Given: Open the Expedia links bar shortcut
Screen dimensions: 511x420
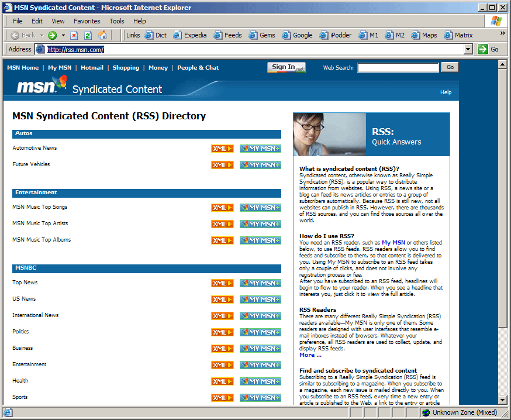Looking at the screenshot, I should click(x=189, y=35).
